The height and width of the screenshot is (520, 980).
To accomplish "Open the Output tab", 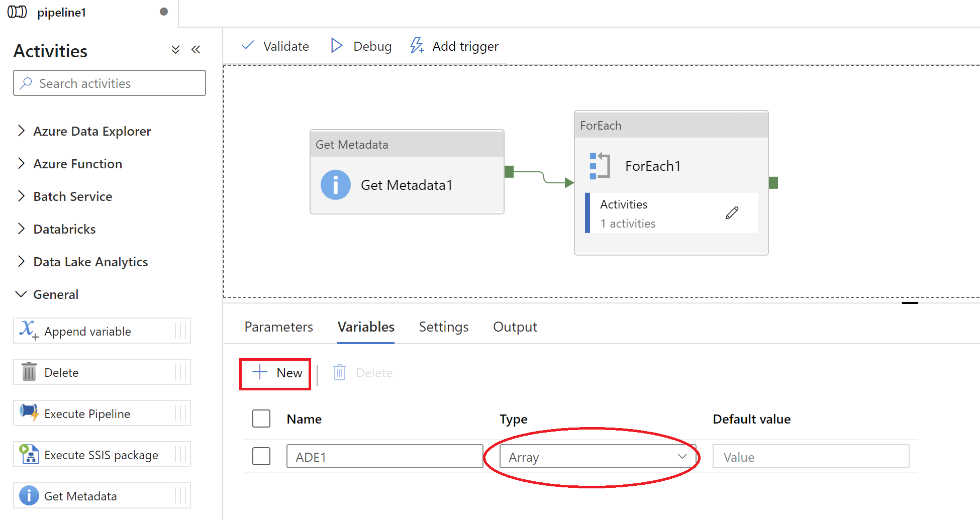I will point(515,327).
